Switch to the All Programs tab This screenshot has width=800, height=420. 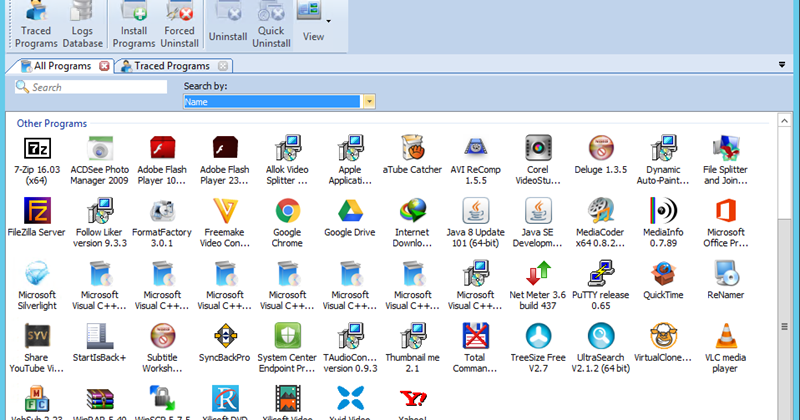click(x=62, y=66)
